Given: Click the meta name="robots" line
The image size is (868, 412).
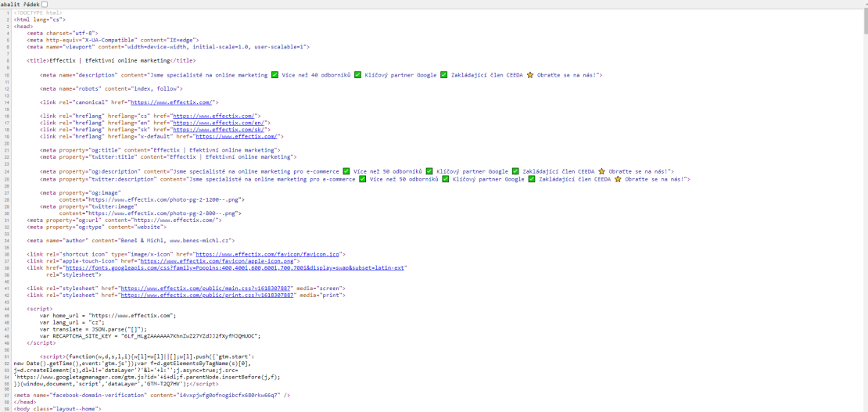Looking at the screenshot, I should tap(111, 88).
